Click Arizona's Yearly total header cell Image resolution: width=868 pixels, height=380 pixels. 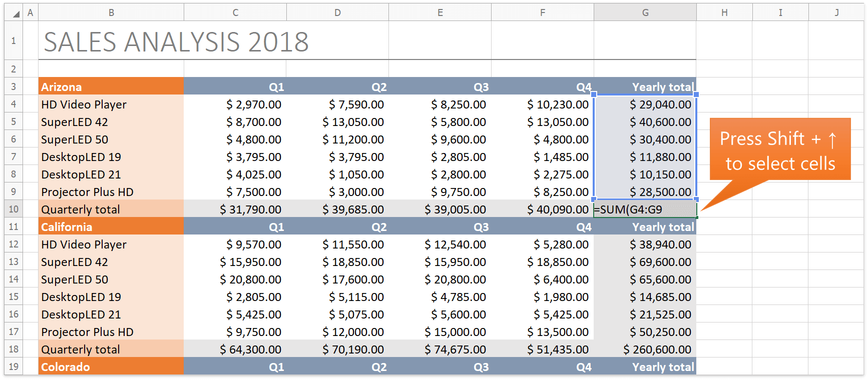pos(644,87)
